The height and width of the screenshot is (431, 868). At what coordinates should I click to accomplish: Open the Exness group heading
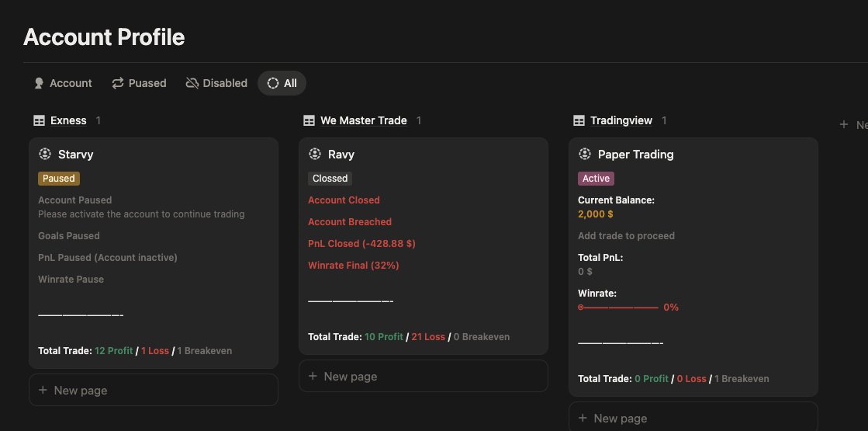click(x=68, y=121)
